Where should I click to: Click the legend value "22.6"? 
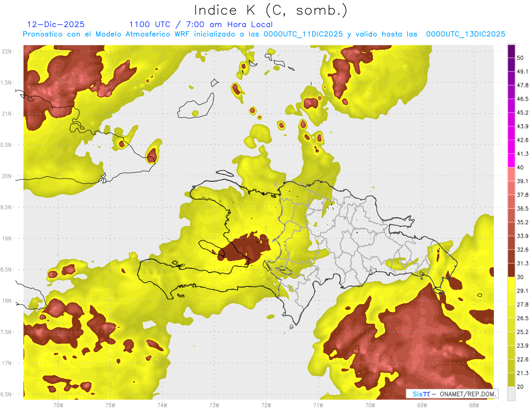point(523,359)
